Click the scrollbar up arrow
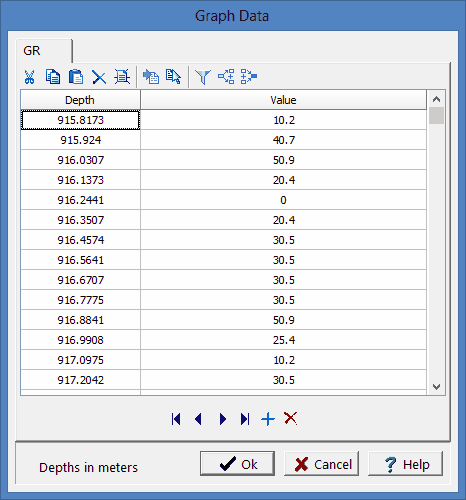 pyautogui.click(x=436, y=99)
